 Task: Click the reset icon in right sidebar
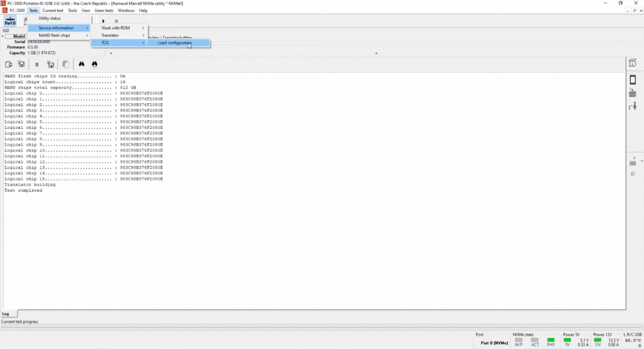(633, 93)
